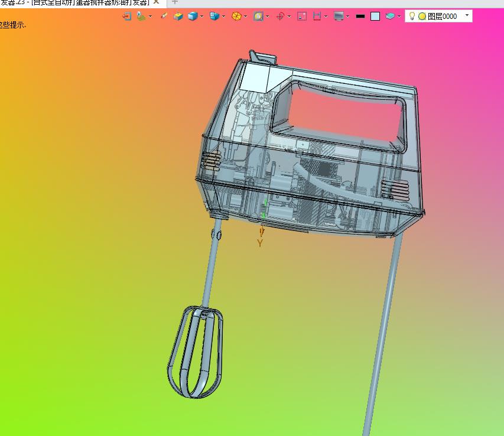Toggle the pink square snap icon
The image size is (504, 436).
pyautogui.click(x=302, y=17)
